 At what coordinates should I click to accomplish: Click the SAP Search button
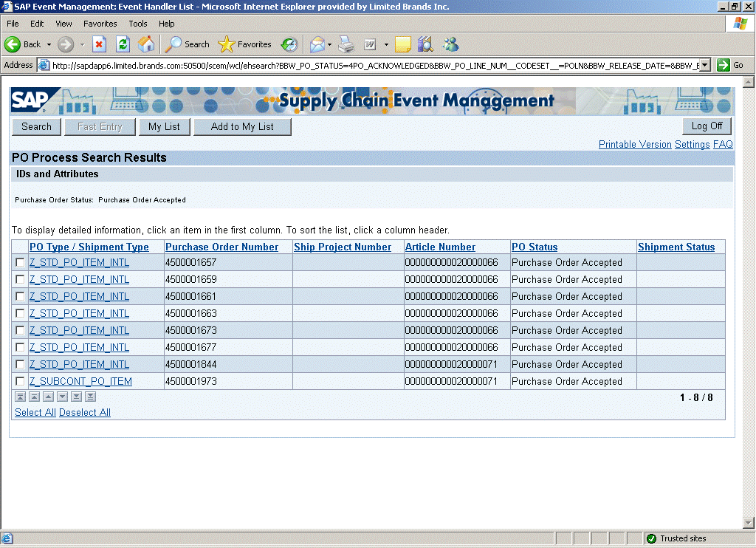tap(36, 127)
